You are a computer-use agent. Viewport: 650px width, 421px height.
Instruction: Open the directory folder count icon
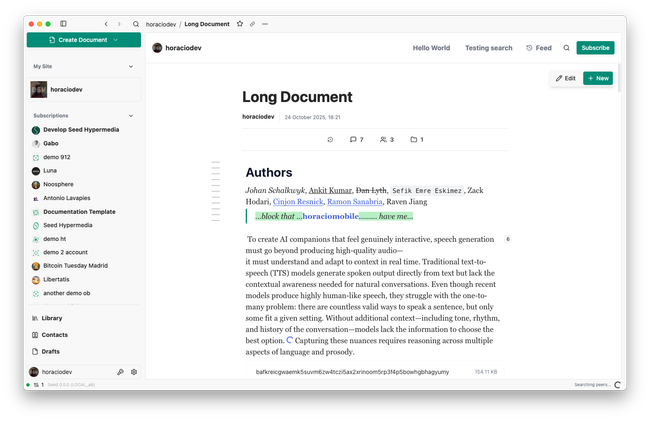tap(416, 139)
